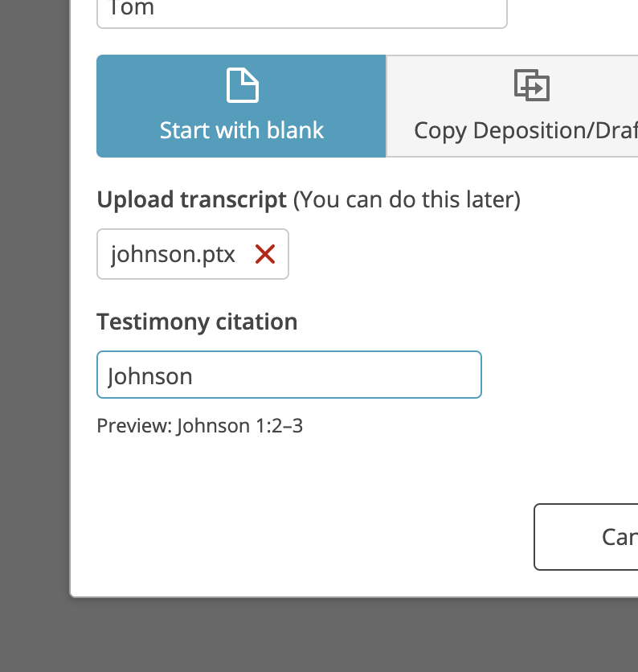Click the Cancel button

click(586, 537)
